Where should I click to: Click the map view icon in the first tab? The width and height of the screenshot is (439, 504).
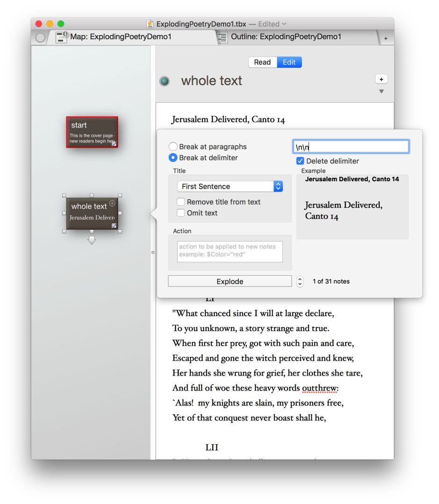[61, 37]
